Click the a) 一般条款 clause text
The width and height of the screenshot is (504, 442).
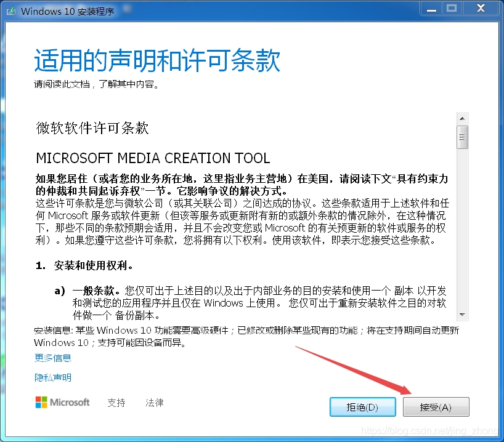[x=250, y=303]
